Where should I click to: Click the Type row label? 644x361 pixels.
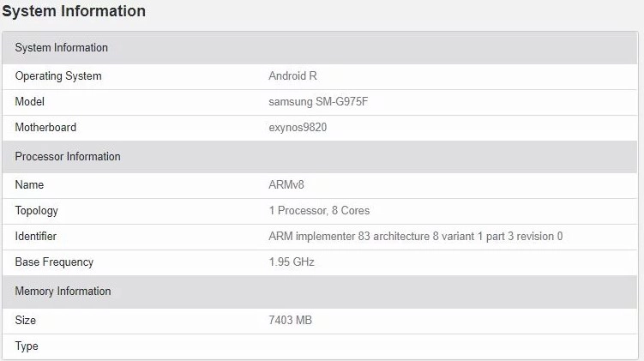[x=27, y=346]
